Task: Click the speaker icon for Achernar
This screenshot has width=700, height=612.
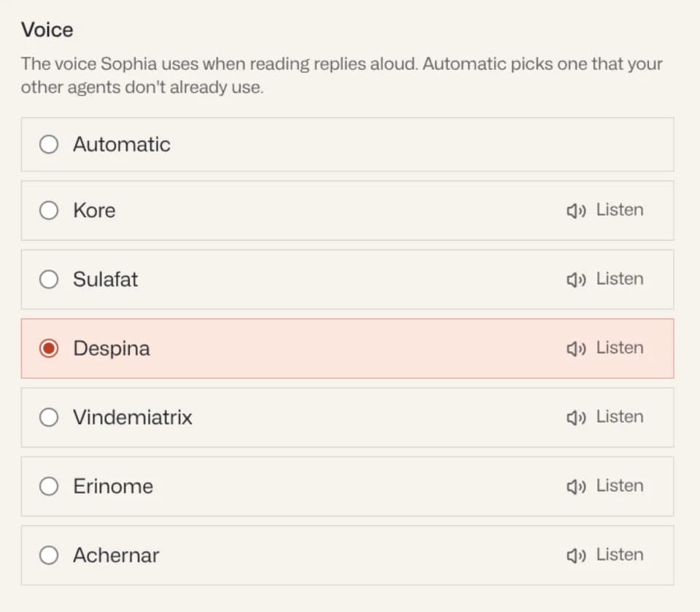Action: (x=576, y=555)
